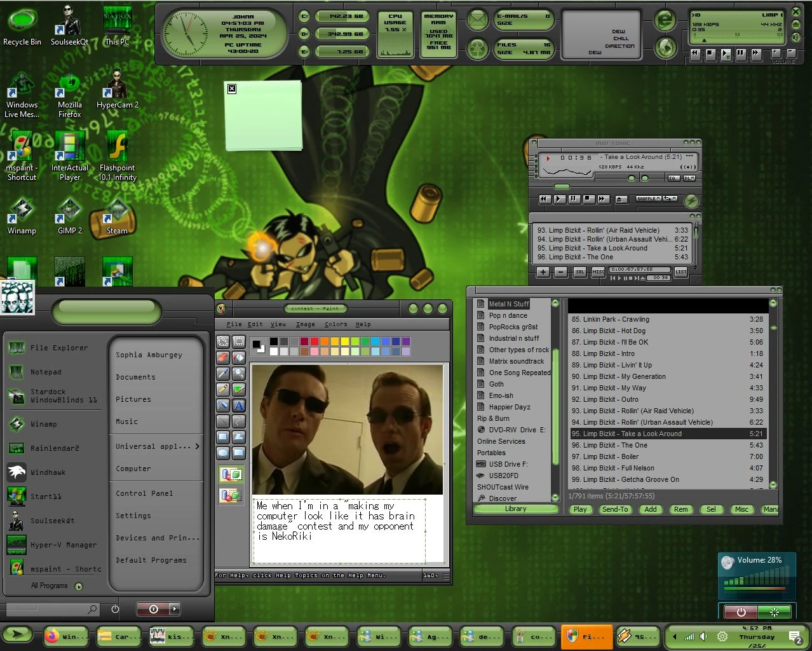The height and width of the screenshot is (651, 812).
Task: Toggle Shuffle in the Winamp player
Action: pos(649,199)
